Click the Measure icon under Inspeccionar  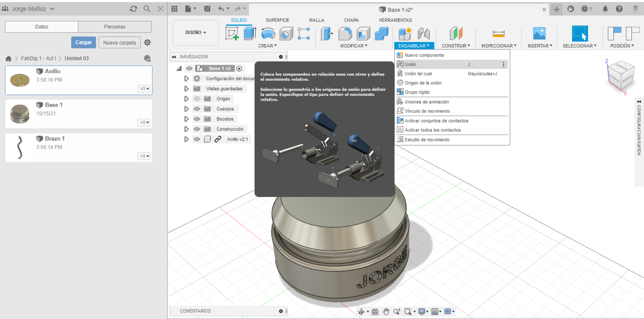[x=498, y=34]
